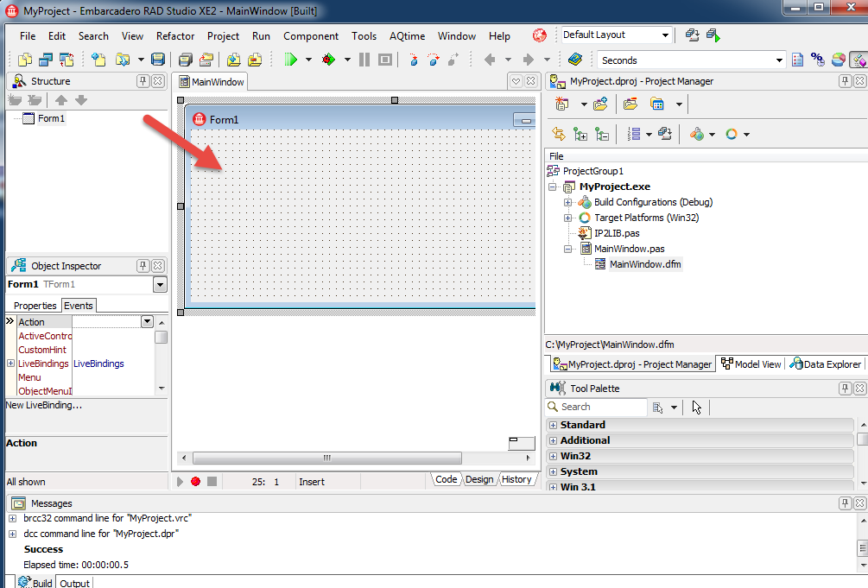868x588 pixels.
Task: Click the Pause button in debug toolbar
Action: [364, 60]
